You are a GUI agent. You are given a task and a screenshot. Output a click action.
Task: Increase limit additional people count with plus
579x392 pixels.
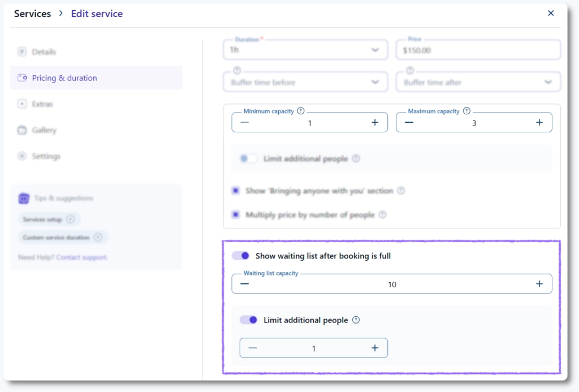tap(374, 348)
